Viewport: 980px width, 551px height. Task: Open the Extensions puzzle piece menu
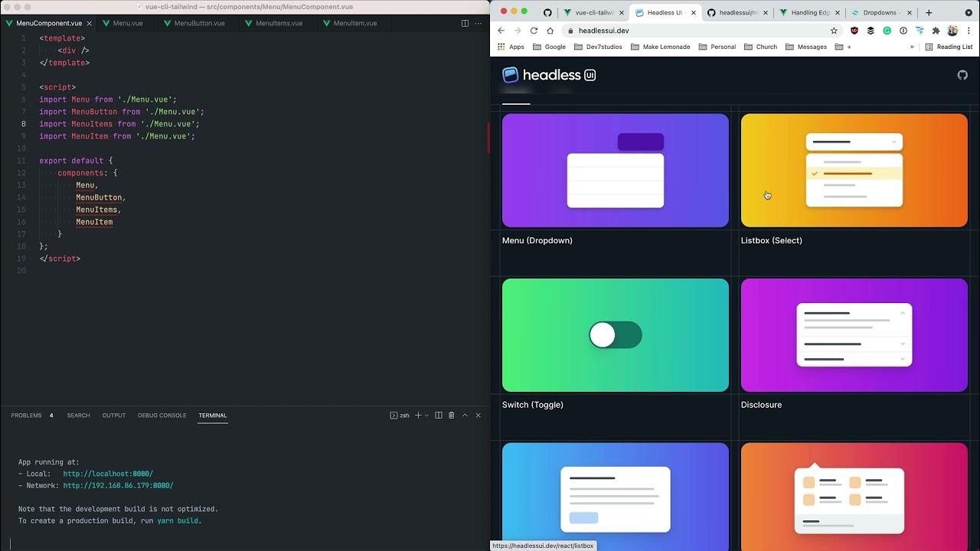coord(936,31)
